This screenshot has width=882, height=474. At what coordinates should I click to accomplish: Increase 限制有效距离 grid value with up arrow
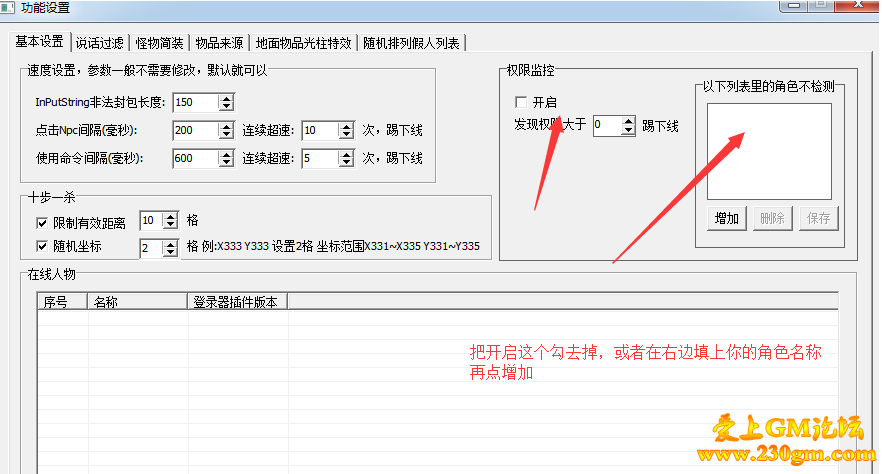170,216
